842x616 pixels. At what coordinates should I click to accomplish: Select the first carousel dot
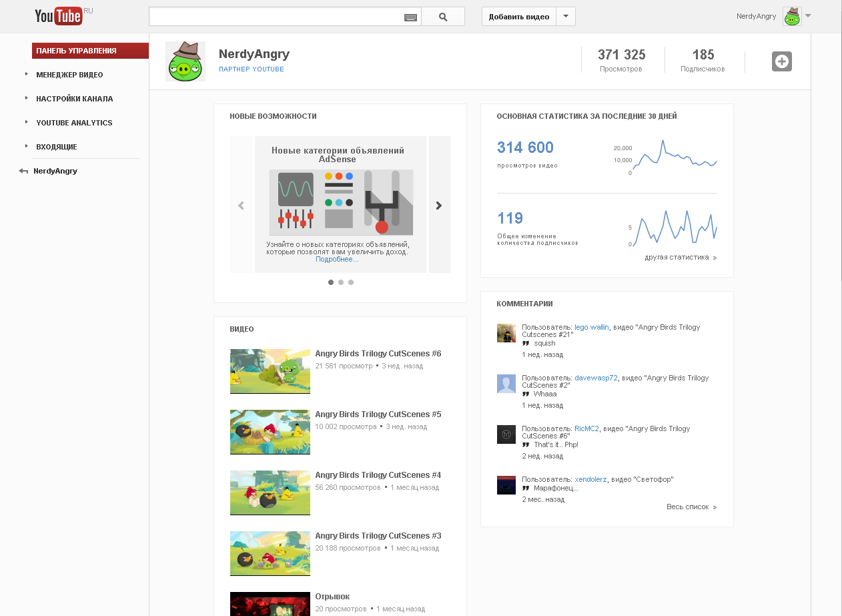click(331, 282)
